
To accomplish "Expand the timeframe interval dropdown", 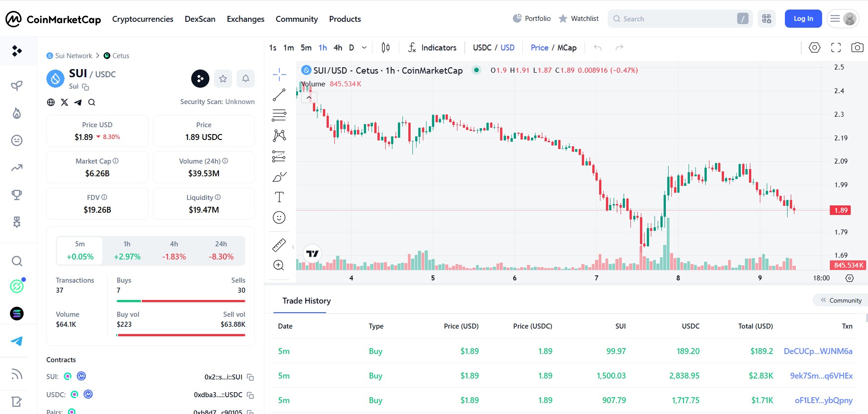I will tap(364, 48).
